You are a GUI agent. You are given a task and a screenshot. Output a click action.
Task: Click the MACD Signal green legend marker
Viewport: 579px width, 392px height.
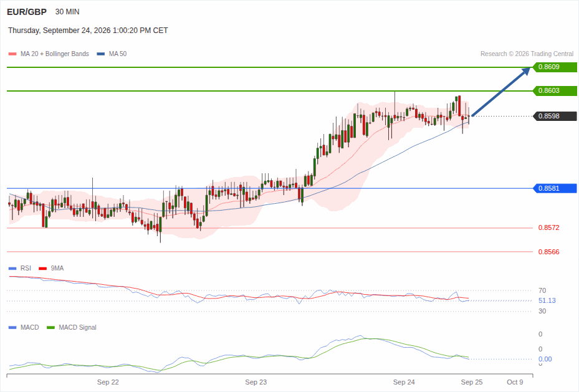tap(50, 327)
